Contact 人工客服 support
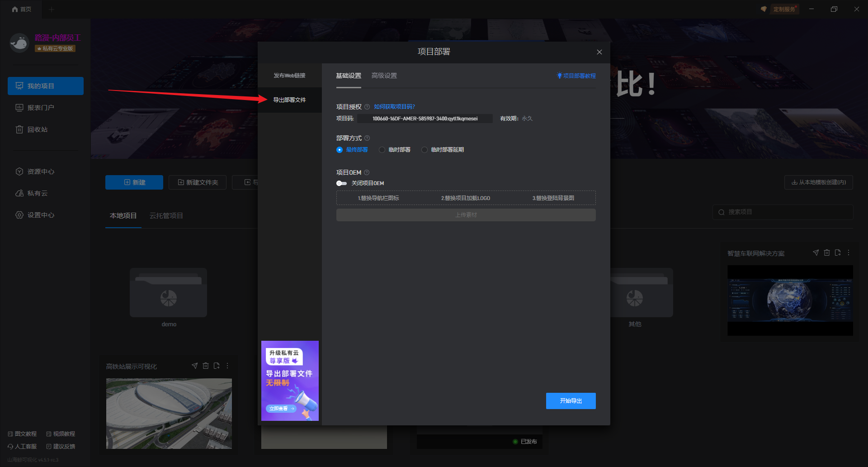The width and height of the screenshot is (868, 467). [x=22, y=447]
